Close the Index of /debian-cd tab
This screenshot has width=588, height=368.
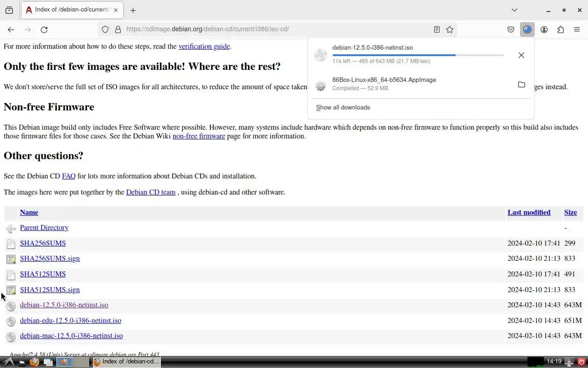click(116, 10)
